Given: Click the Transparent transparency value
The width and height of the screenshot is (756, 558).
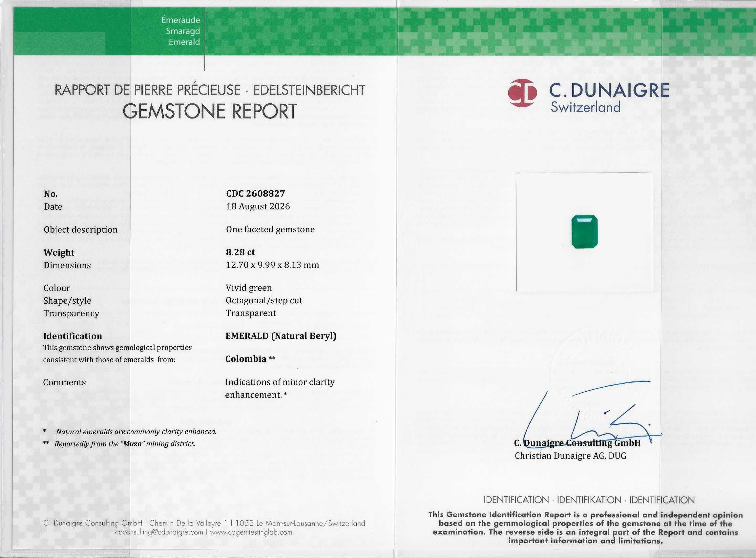Looking at the screenshot, I should pos(251,313).
